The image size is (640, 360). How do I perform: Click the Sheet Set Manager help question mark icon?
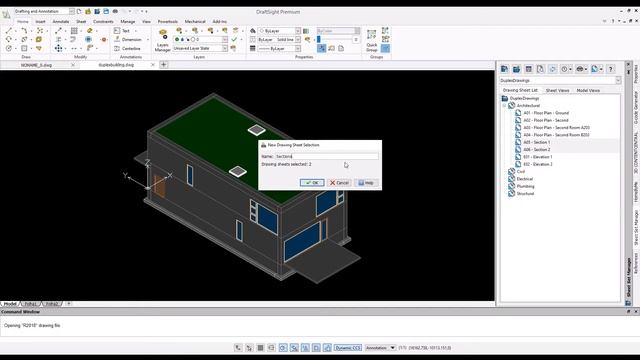click(x=611, y=69)
